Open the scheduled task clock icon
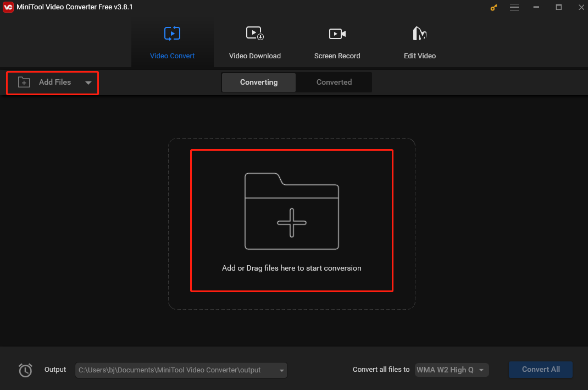 (x=25, y=370)
